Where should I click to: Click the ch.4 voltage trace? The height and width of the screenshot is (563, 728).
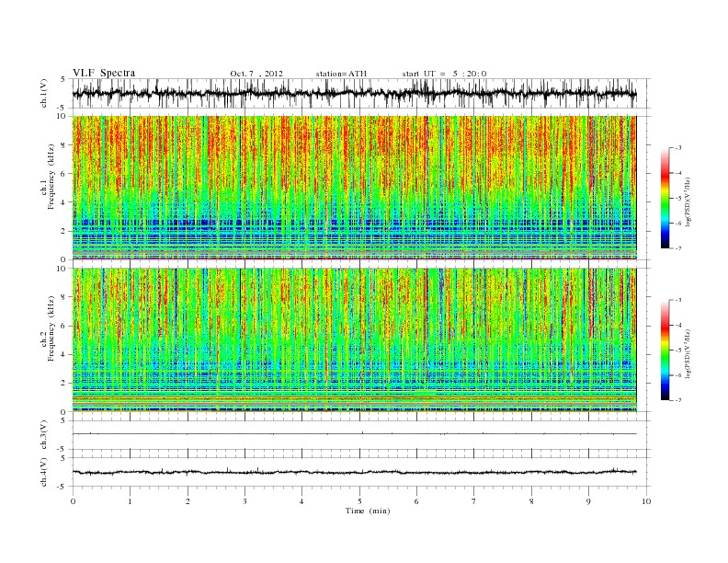(x=354, y=472)
